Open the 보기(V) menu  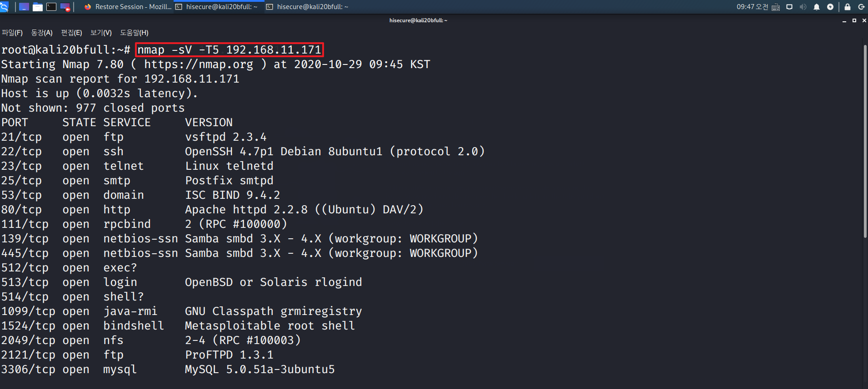point(101,33)
